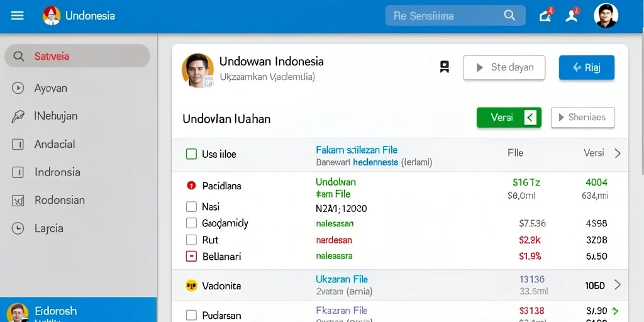The image size is (644, 322).
Task: Select INehujan in the sidebar
Action: [x=56, y=116]
